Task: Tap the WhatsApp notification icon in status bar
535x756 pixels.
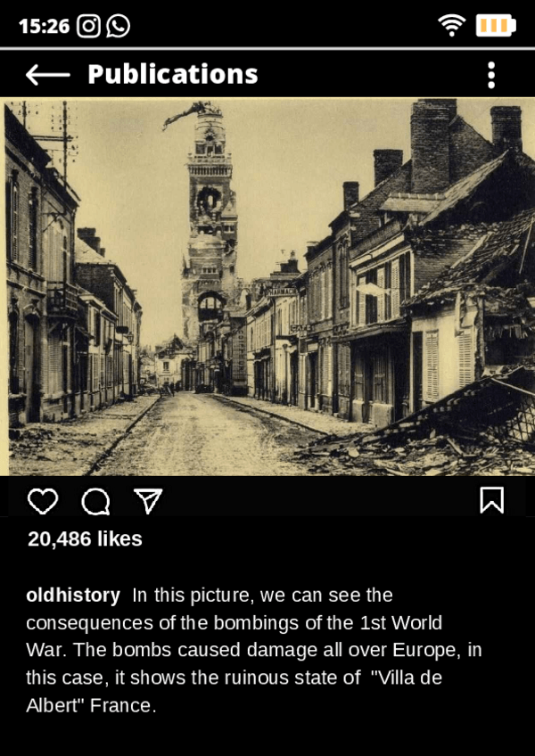Action: pyautogui.click(x=119, y=26)
